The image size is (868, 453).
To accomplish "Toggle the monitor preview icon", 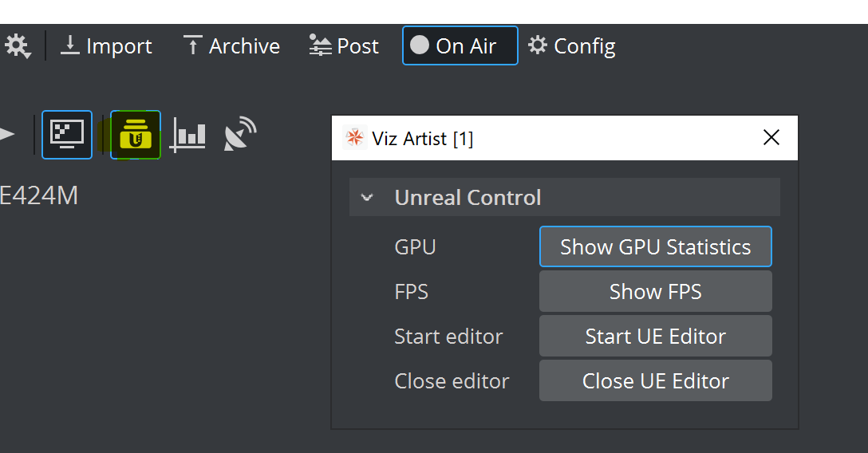I will [x=67, y=134].
